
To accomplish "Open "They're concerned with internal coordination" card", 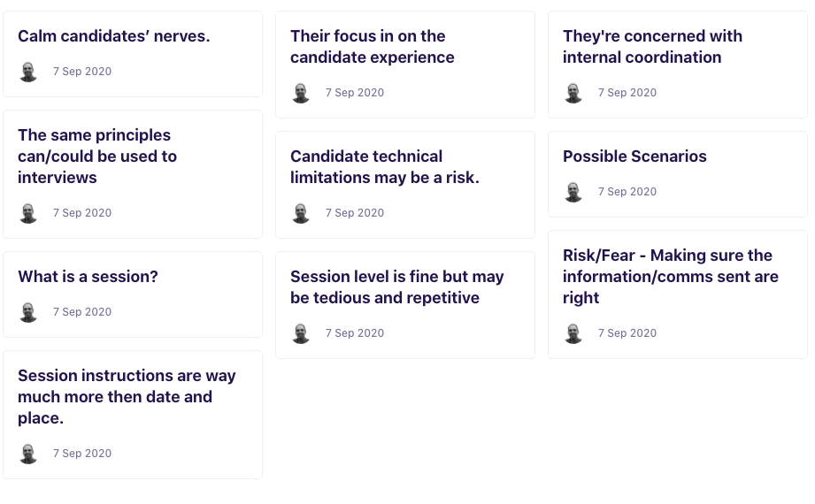I will click(x=677, y=65).
